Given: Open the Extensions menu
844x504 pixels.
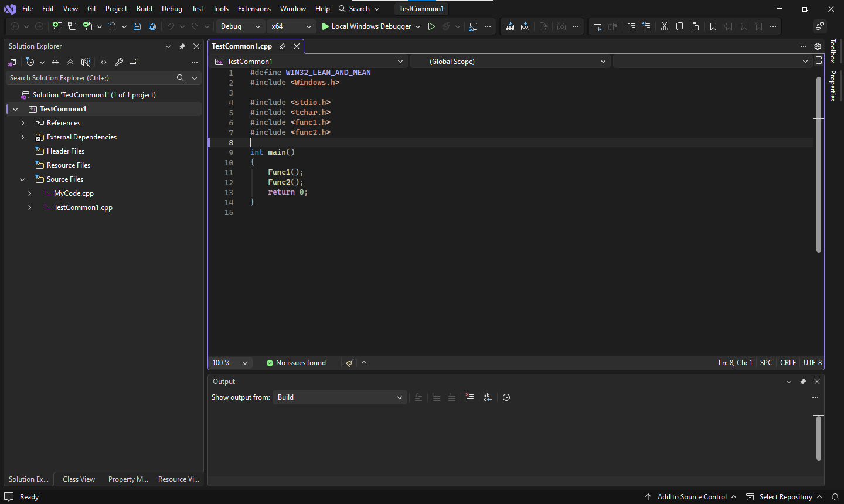Looking at the screenshot, I should [254, 9].
